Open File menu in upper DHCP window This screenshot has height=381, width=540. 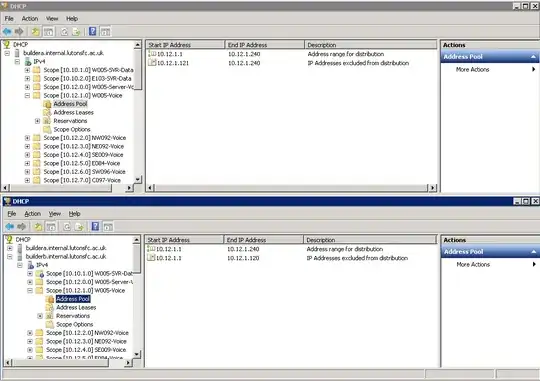click(9, 19)
